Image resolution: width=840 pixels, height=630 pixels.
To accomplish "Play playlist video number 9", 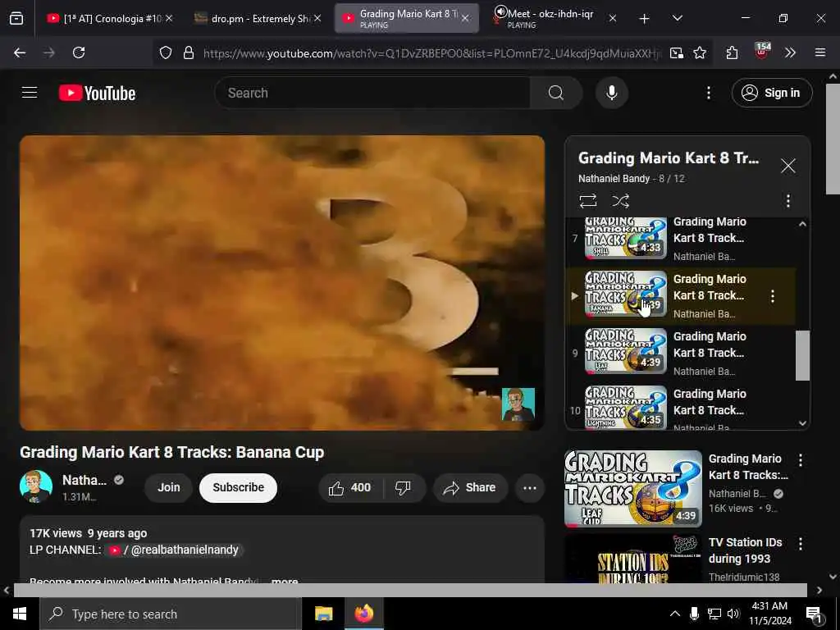I will coord(680,353).
